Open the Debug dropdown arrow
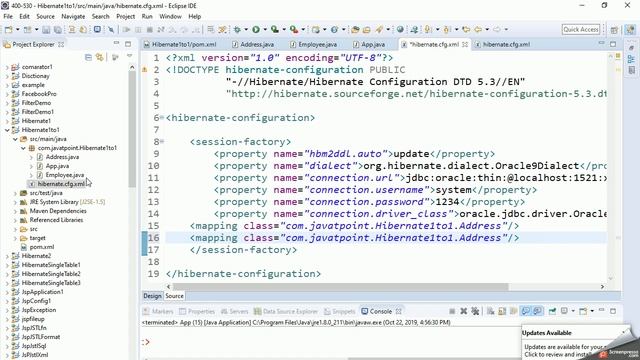Image resolution: width=640 pixels, height=360 pixels. tap(246, 29)
